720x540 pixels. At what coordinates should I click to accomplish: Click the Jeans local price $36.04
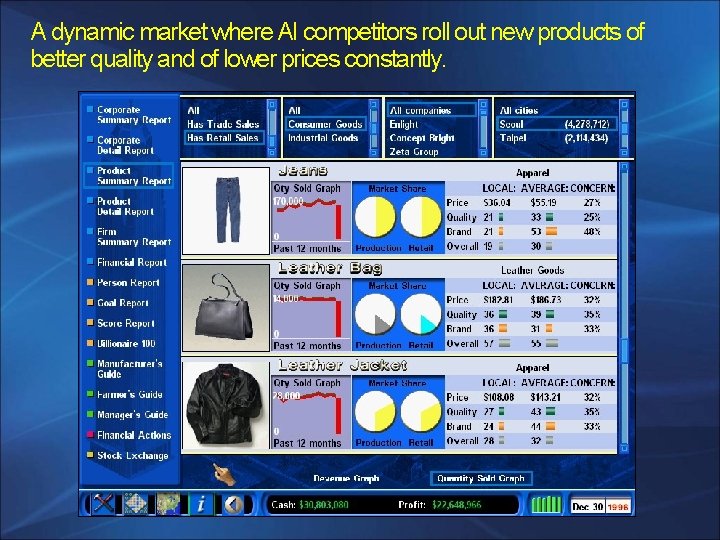click(497, 202)
